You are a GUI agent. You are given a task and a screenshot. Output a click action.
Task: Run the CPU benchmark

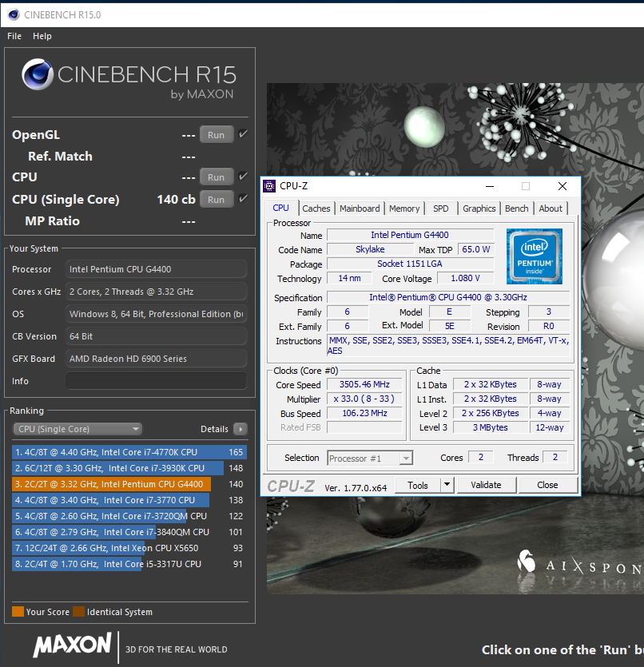(x=217, y=177)
